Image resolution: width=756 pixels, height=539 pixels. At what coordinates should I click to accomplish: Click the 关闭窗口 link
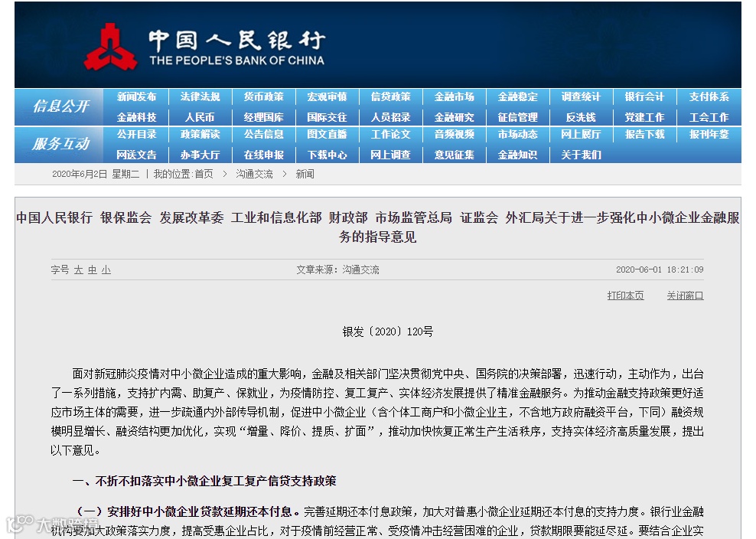[685, 296]
